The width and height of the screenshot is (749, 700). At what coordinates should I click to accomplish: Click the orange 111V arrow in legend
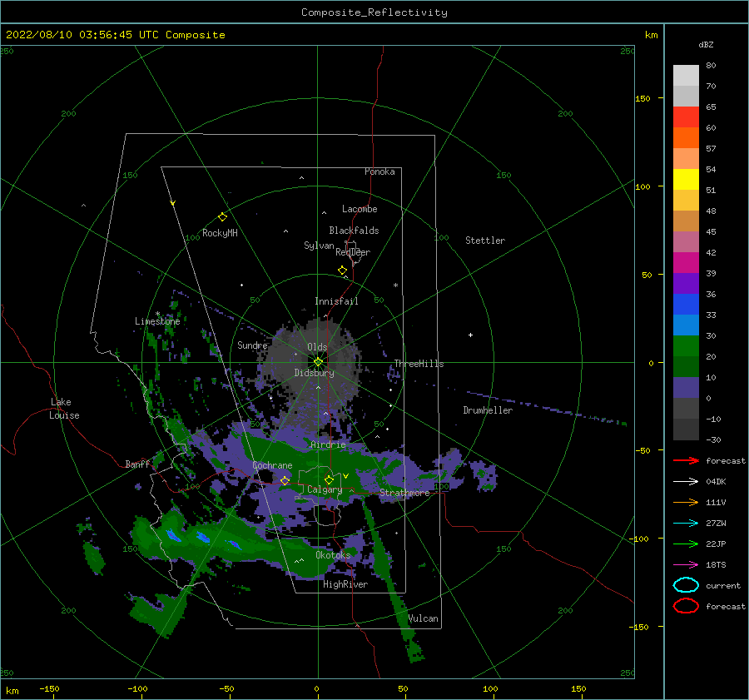[686, 502]
